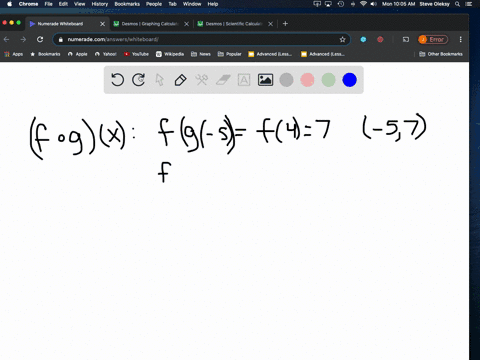Open the Bookmarks bar item
Image resolution: width=480 pixels, height=360 pixels.
(x=45, y=54)
